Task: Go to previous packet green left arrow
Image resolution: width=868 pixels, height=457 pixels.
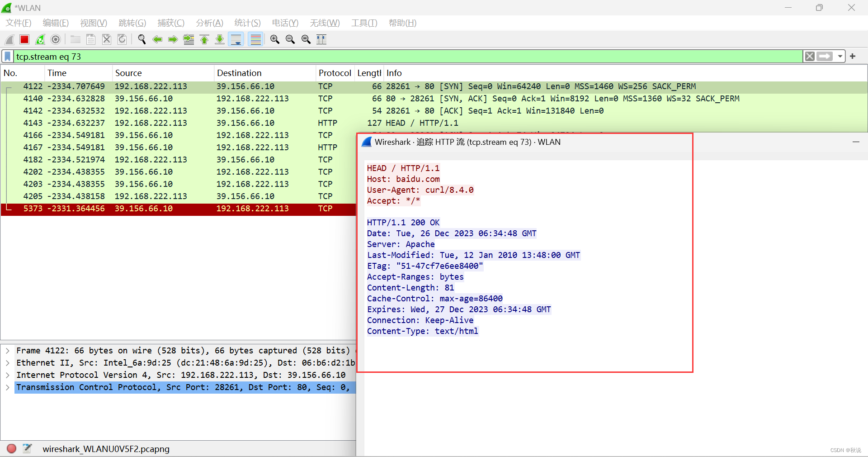Action: [157, 39]
